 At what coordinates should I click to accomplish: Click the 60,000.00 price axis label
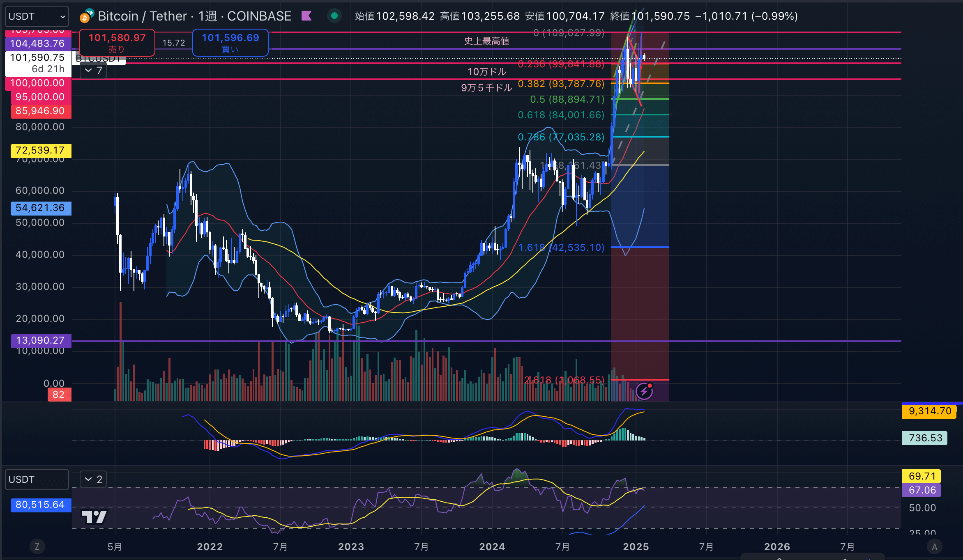tap(40, 190)
